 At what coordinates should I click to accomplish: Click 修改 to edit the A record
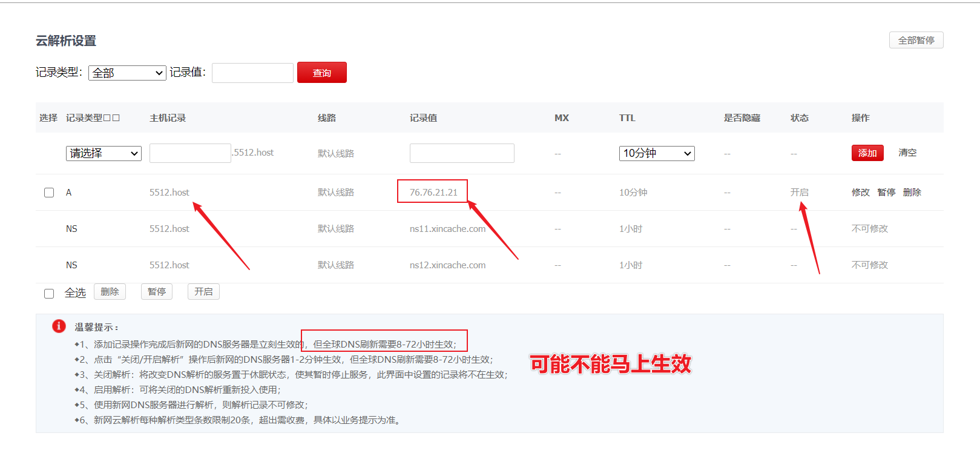pyautogui.click(x=860, y=193)
